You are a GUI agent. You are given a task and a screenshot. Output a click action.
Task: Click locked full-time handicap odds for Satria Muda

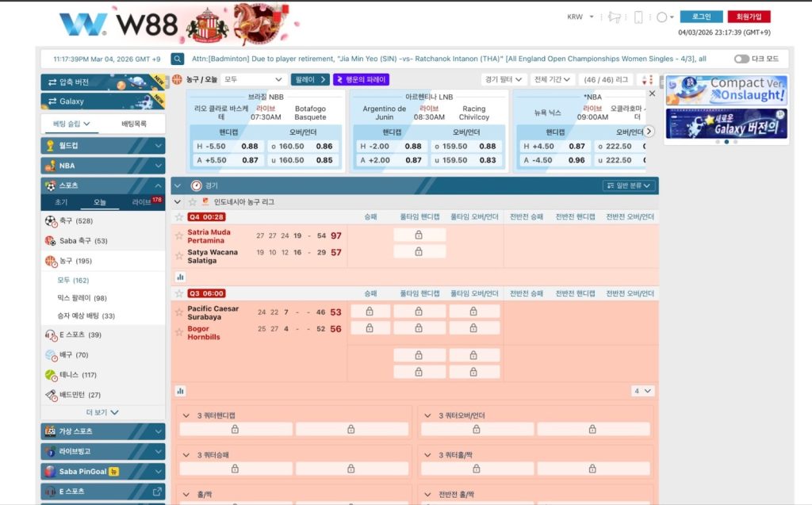point(419,235)
